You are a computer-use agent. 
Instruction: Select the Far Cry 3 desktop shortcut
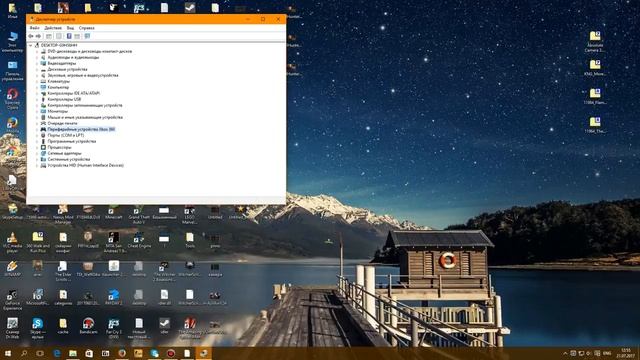(113, 329)
